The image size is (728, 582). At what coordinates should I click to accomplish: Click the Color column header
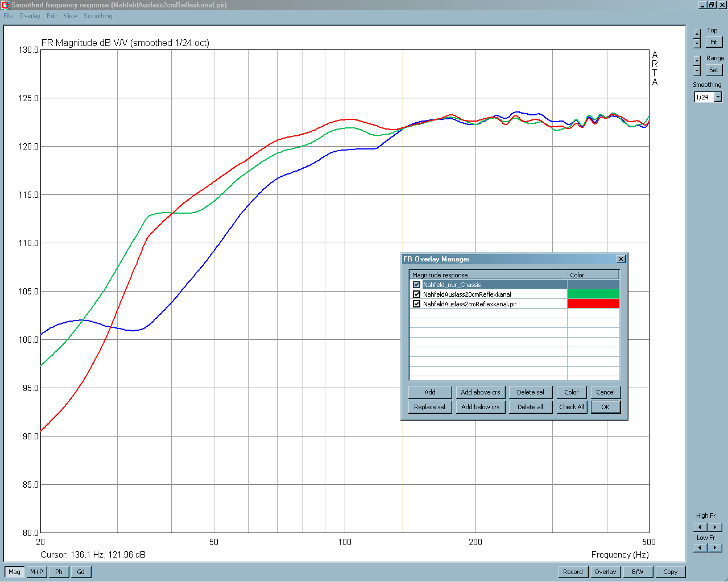coord(593,275)
